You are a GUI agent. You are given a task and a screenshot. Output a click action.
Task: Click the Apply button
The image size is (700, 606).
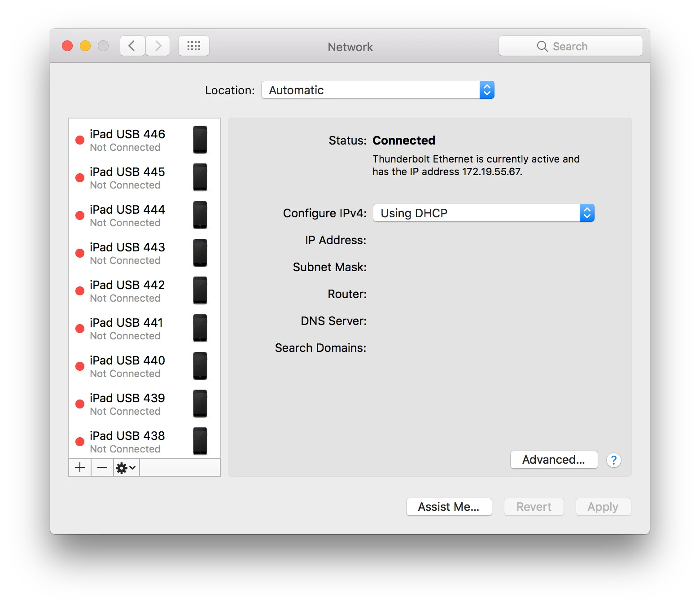pos(603,507)
